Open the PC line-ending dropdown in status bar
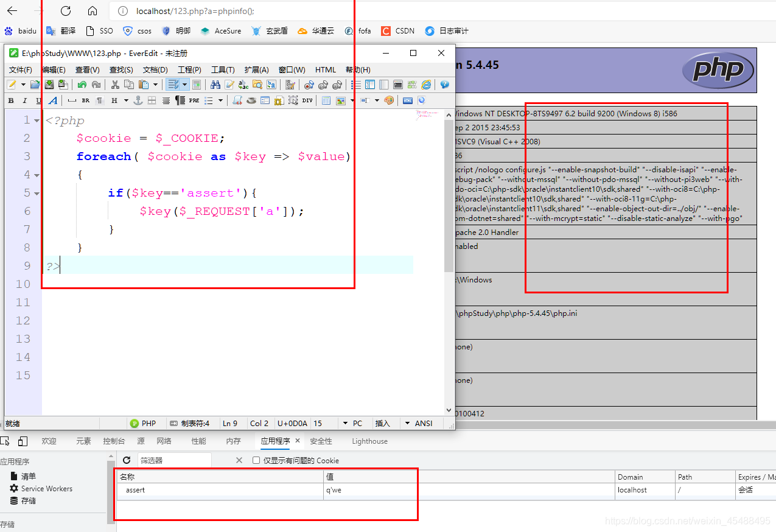Image resolution: width=776 pixels, height=532 pixels. tap(345, 423)
